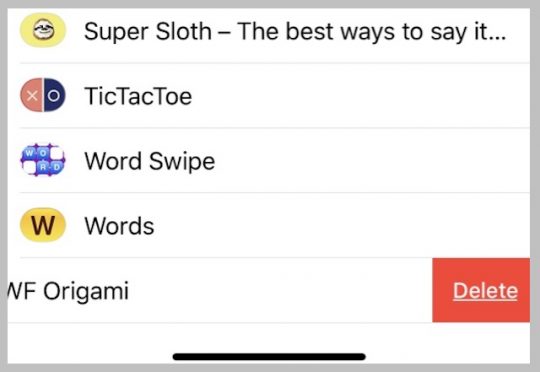
Task: Tap the yellow Words app icon
Action: click(43, 225)
